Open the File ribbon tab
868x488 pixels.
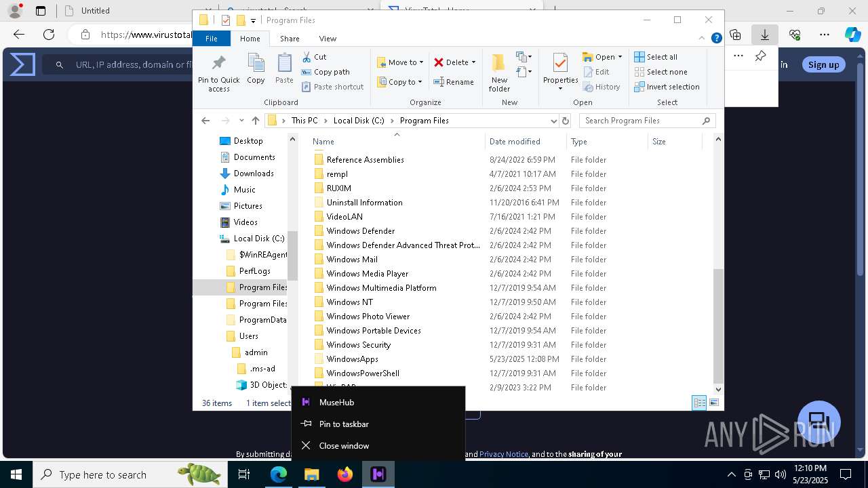pos(212,39)
